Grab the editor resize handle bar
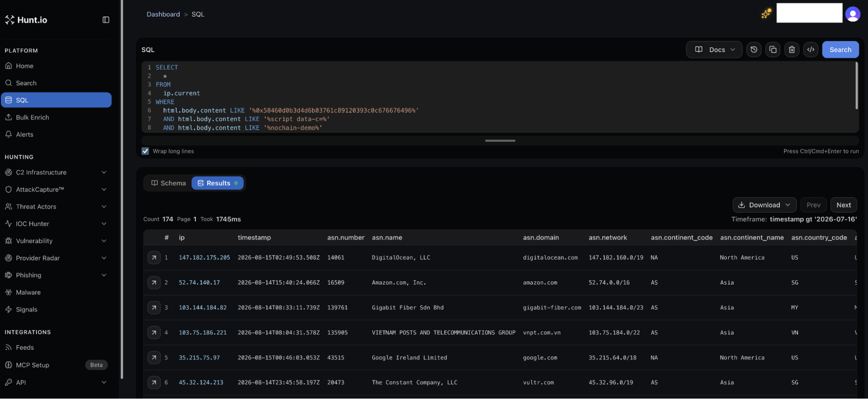868x399 pixels. [500, 141]
